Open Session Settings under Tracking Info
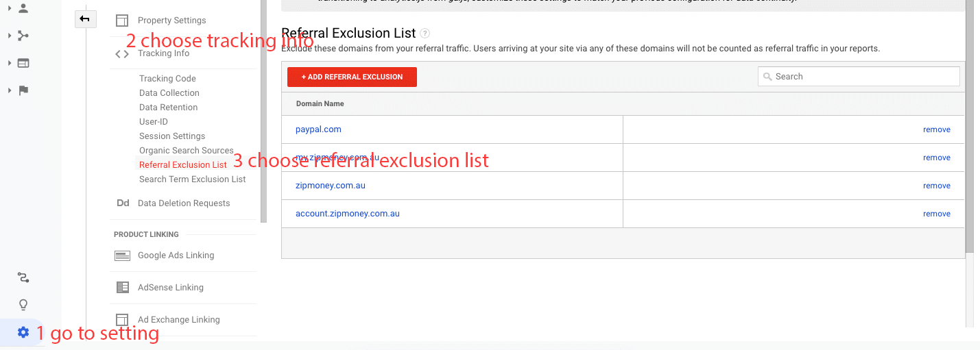This screenshot has width=980, height=350. pyautogui.click(x=172, y=136)
